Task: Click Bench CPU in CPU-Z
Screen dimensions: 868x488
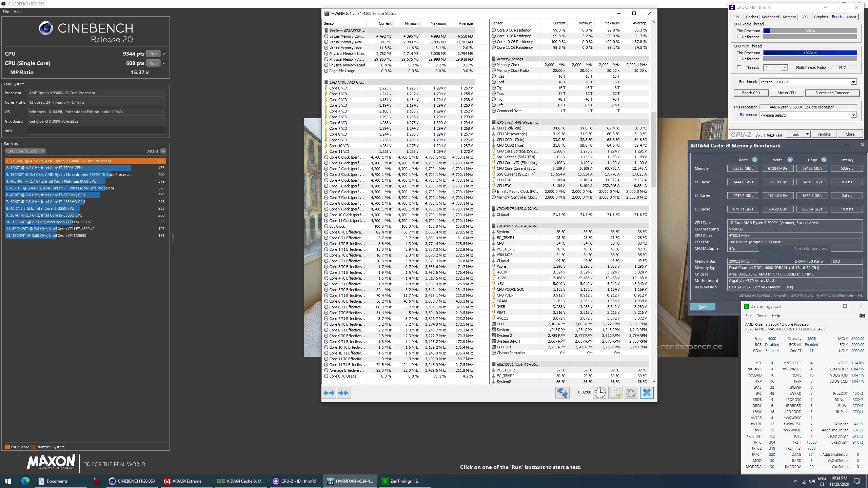Action: coord(751,93)
